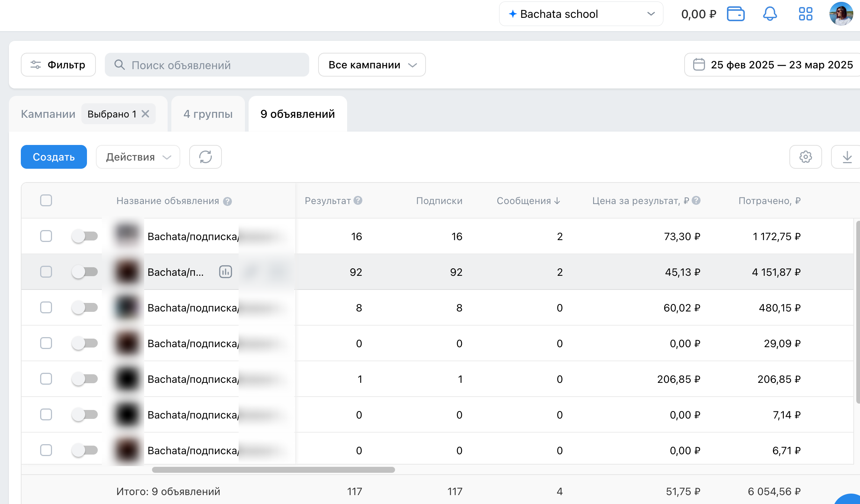Screen dimensions: 860x504
Task: Open statistics icon in second ad row
Action: pyautogui.click(x=226, y=272)
